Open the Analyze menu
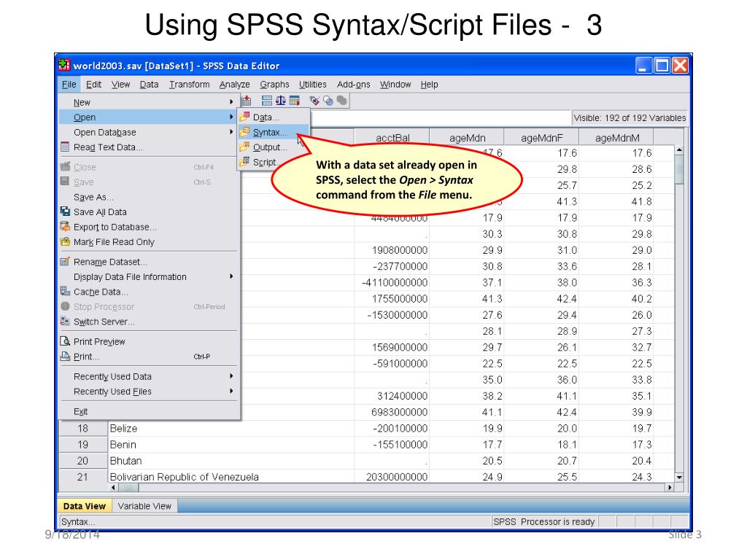Viewport: 747px width, 560px height. (234, 85)
